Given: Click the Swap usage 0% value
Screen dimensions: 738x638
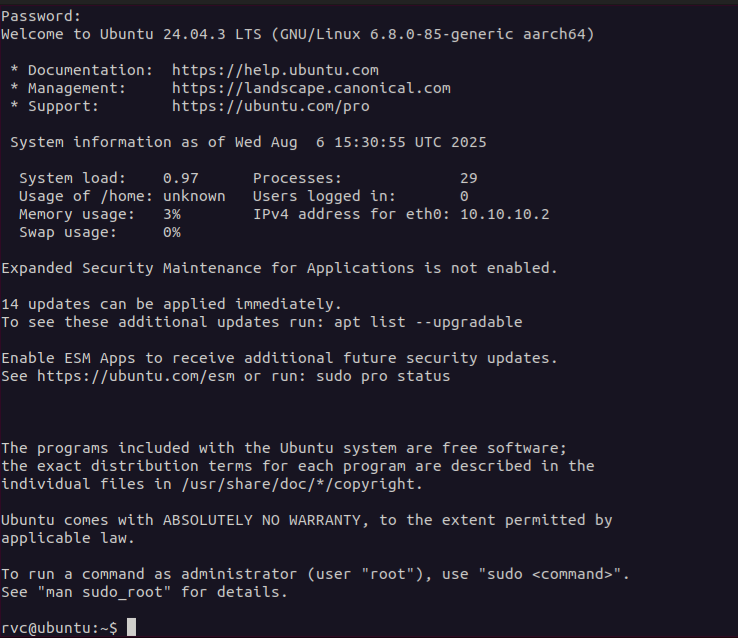Looking at the screenshot, I should pos(171,232).
